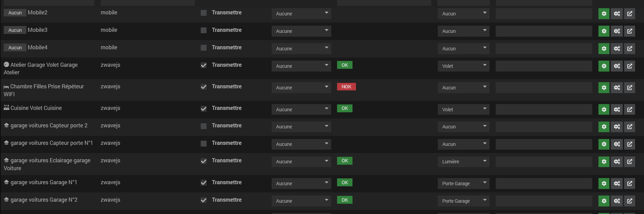Uncheck Transmettre for Cuisine Volet Cuisine

pos(203,109)
